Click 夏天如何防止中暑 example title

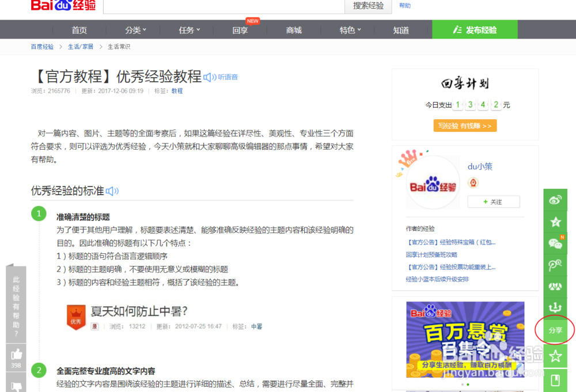139,311
